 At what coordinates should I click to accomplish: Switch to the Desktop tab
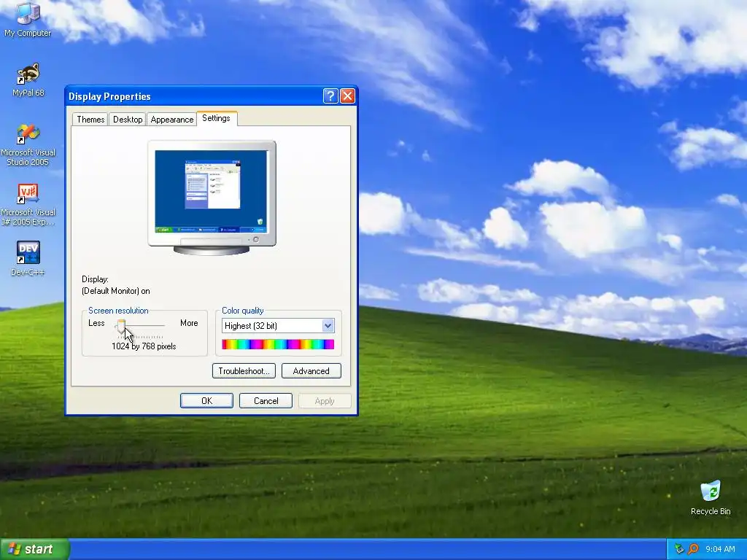point(128,119)
